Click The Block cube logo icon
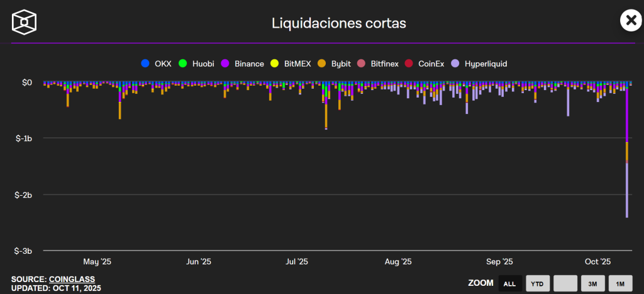 pyautogui.click(x=25, y=22)
